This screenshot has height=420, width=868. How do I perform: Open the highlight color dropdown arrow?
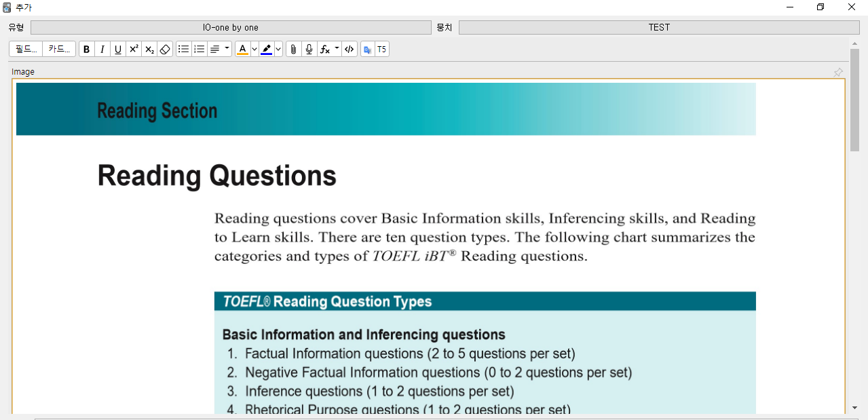pos(278,48)
